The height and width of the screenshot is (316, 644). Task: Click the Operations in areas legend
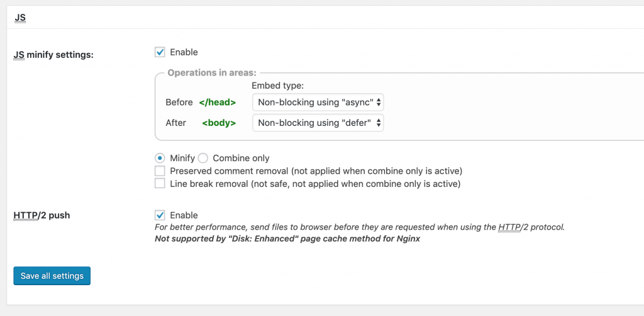click(x=212, y=73)
